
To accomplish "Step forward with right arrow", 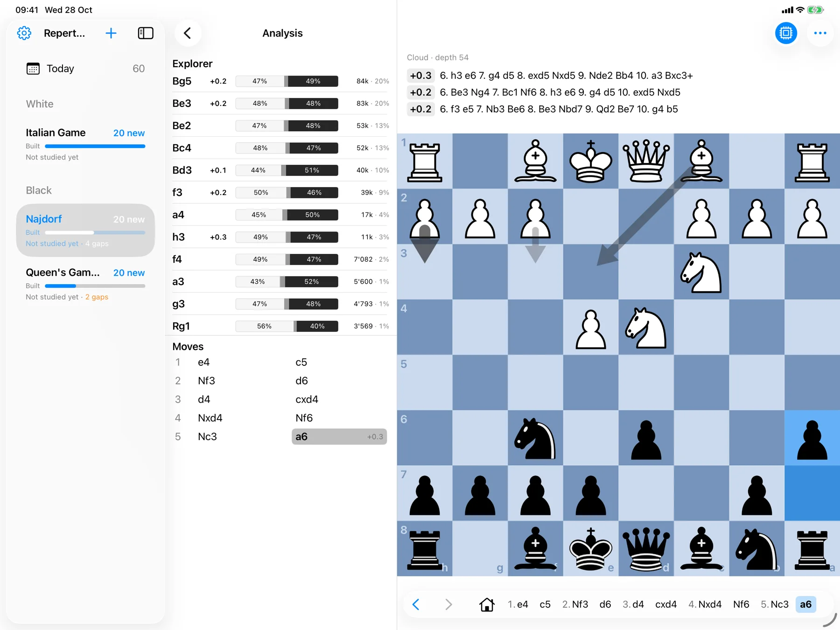I will [x=448, y=604].
